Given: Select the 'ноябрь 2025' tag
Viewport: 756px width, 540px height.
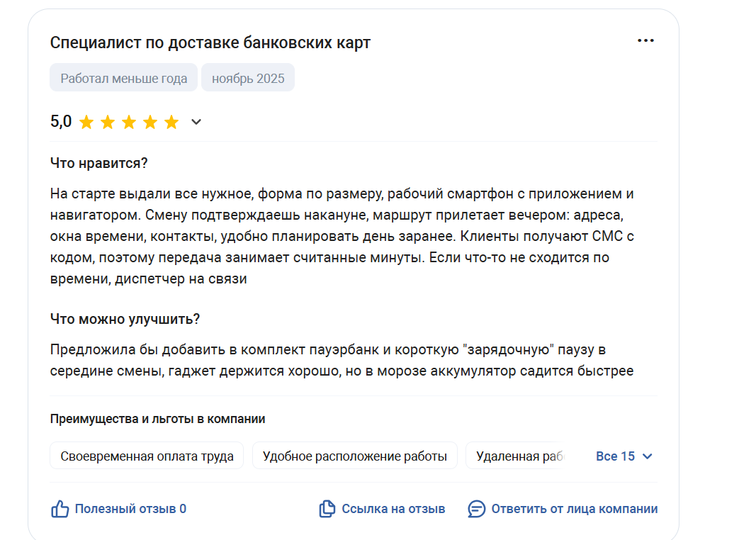Looking at the screenshot, I should pyautogui.click(x=248, y=78).
